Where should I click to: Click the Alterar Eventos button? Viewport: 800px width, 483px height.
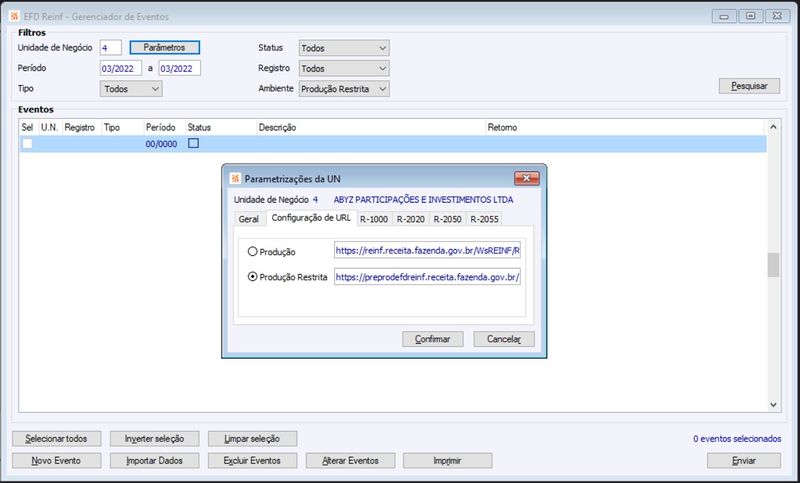(x=351, y=461)
